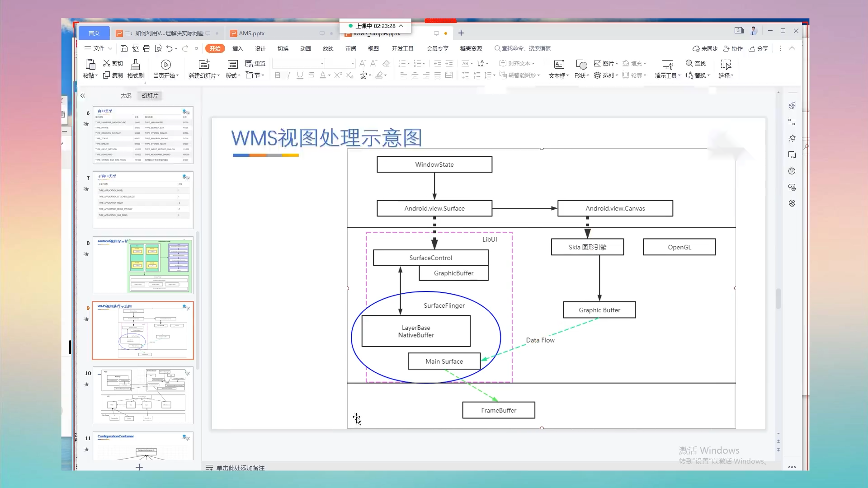The height and width of the screenshot is (488, 868).
Task: Start slideshow from current page icon
Action: tap(166, 65)
